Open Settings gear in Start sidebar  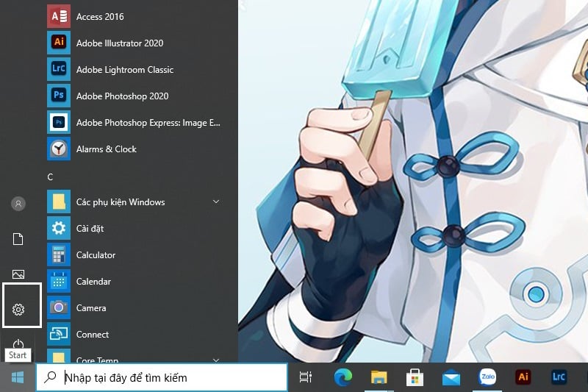click(x=18, y=310)
